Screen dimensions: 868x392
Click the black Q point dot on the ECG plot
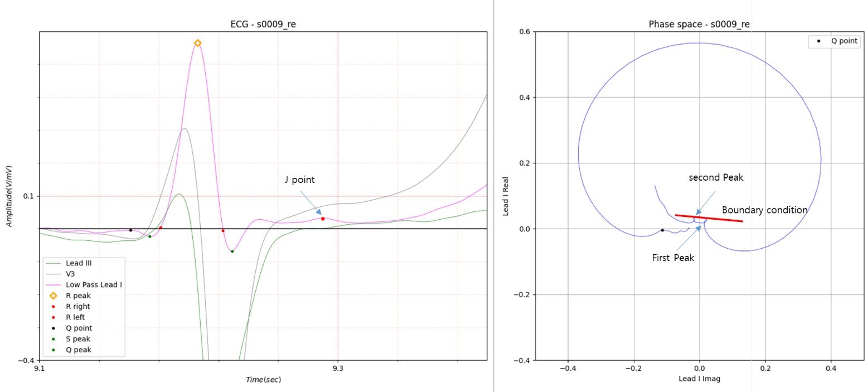[x=130, y=230]
